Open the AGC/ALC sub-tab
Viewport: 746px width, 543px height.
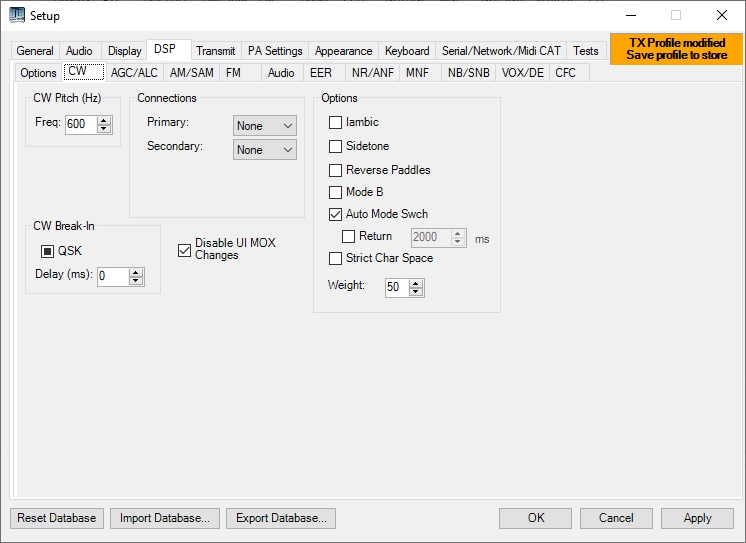(x=134, y=73)
